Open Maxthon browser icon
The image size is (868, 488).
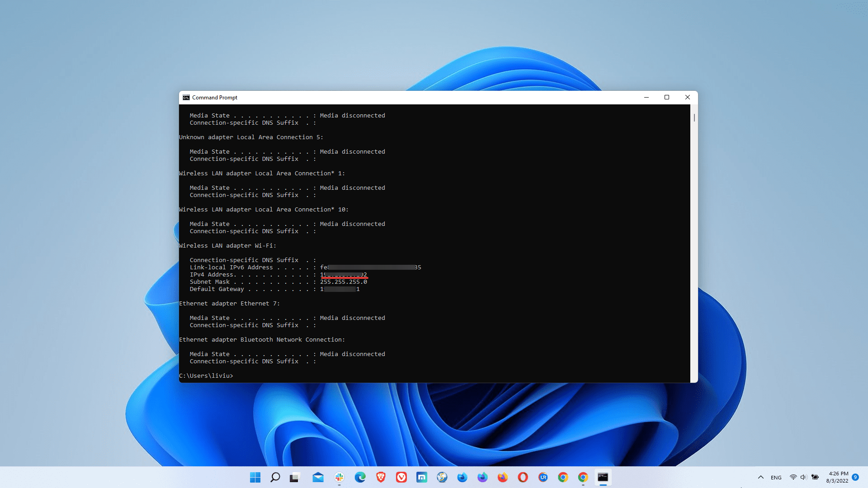click(x=421, y=477)
